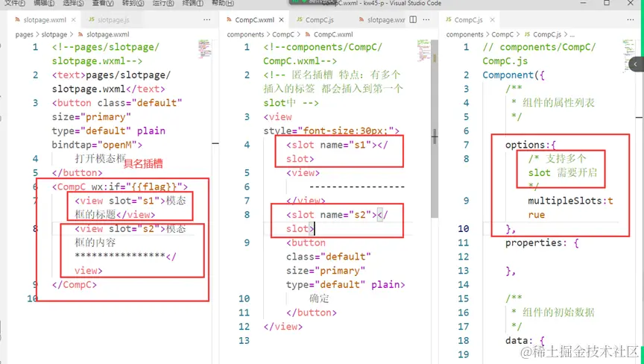
Task: Open the 文件(F) menu
Action: (x=15, y=3)
